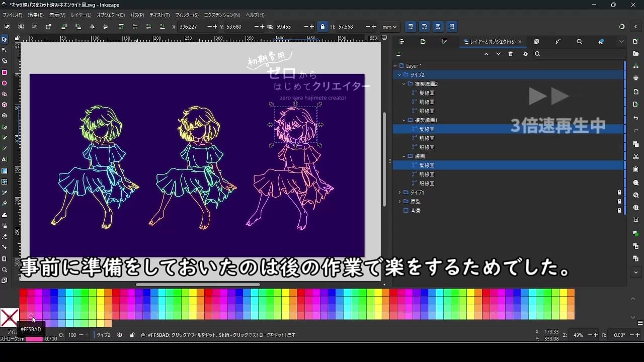Click the Print icon in right toolbar
This screenshot has height=362, width=644.
click(636, 78)
